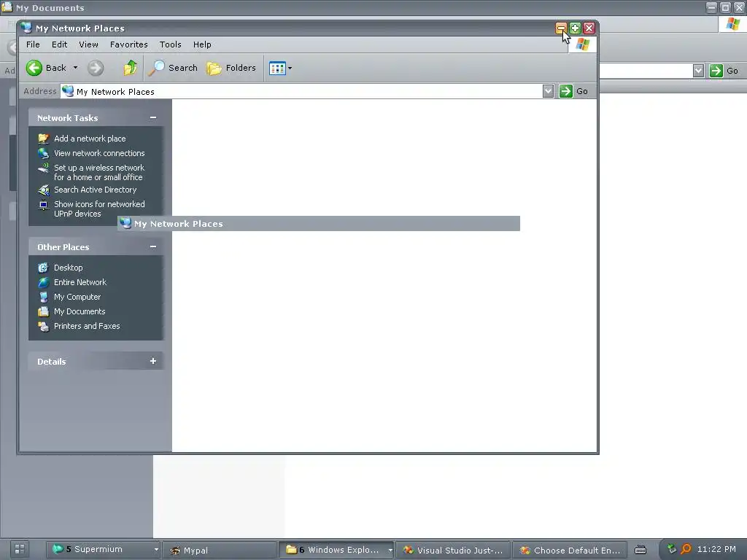The width and height of the screenshot is (747, 560).
Task: Click the keyboard icon in taskbar
Action: pos(640,550)
